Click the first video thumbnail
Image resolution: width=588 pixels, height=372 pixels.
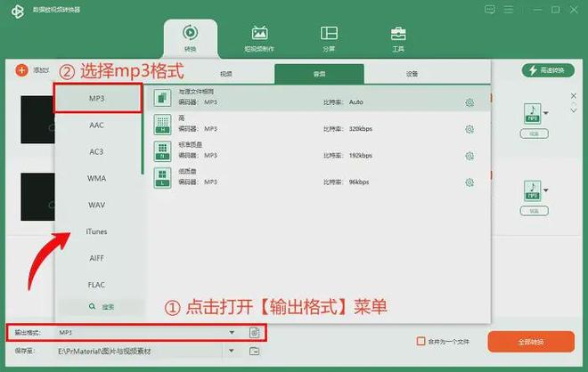click(x=37, y=119)
